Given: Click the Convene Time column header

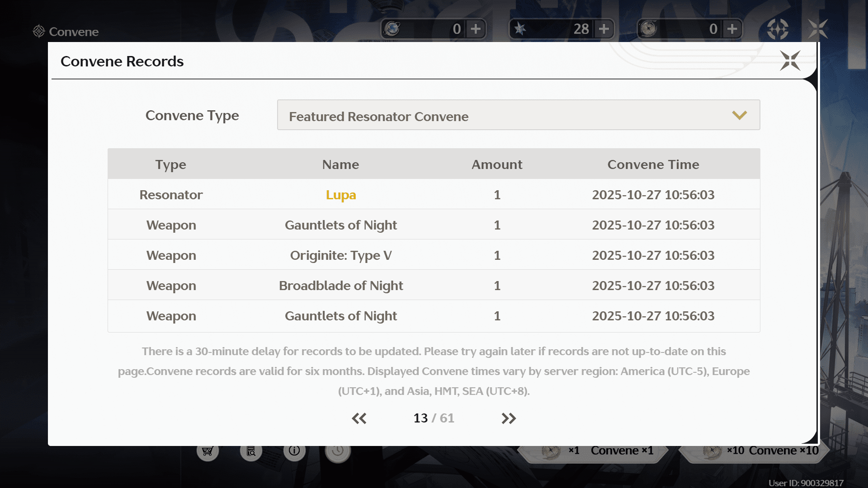Looking at the screenshot, I should [x=653, y=164].
